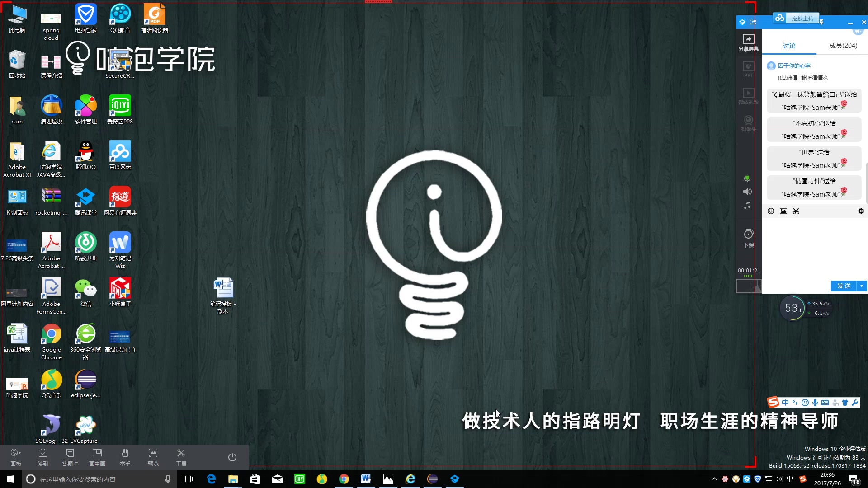Open the 摄像头 camera option
The height and width of the screenshot is (488, 868).
[x=749, y=123]
